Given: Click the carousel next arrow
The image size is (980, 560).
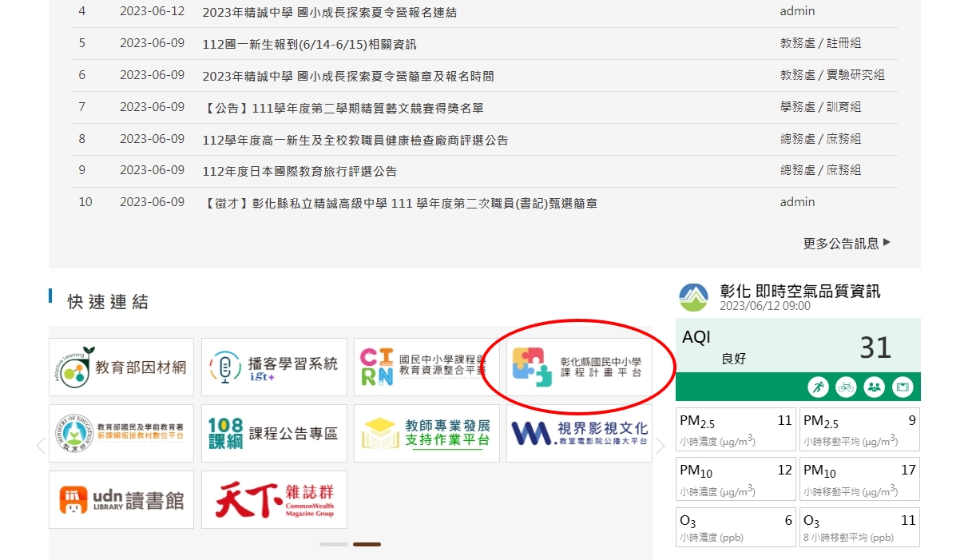Looking at the screenshot, I should click(x=660, y=446).
